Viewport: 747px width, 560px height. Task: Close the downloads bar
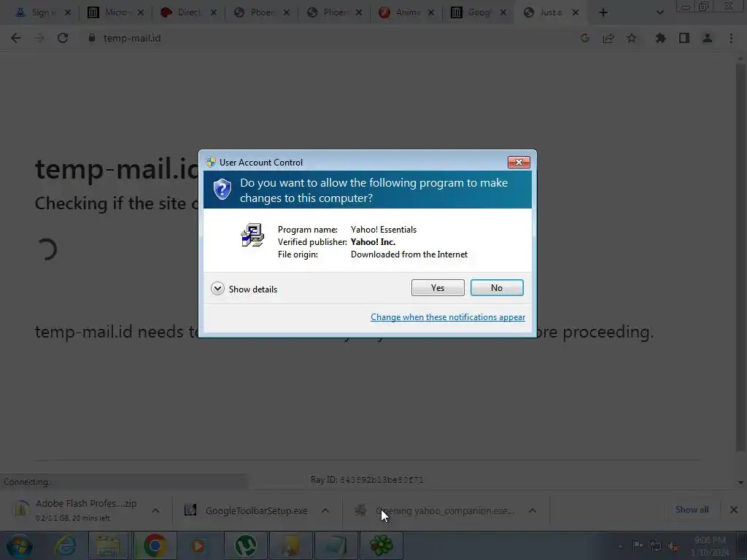tap(734, 510)
